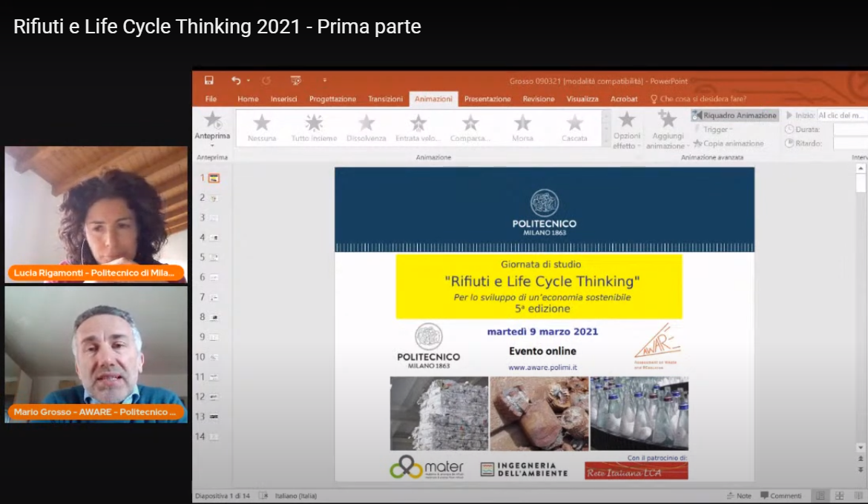Viewport: 868px width, 504px height.
Task: Open Aggiungi animazione dropdown
Action: [x=668, y=130]
